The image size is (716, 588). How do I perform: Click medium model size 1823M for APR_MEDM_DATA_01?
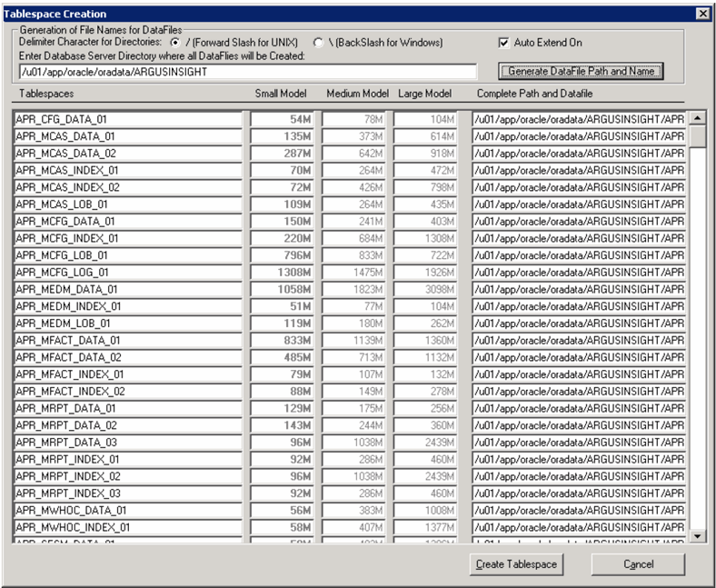[353, 289]
